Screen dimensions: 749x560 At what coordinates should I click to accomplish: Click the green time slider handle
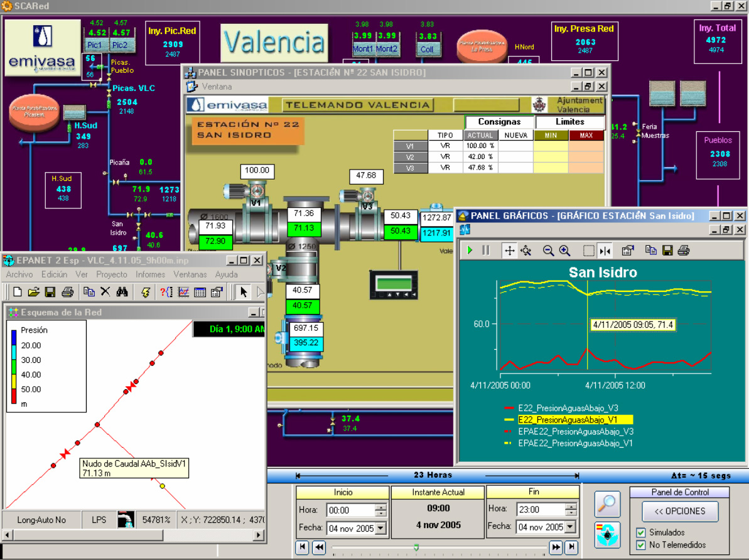[x=416, y=547]
